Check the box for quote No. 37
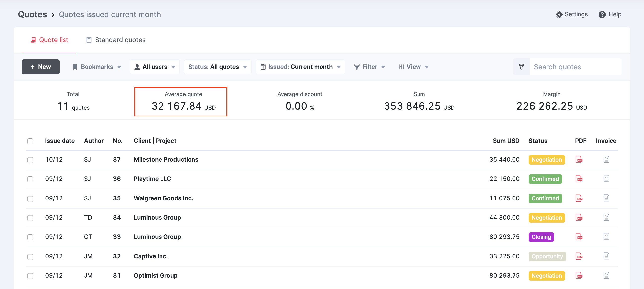Screen dimensions: 644x289 [x=30, y=160]
